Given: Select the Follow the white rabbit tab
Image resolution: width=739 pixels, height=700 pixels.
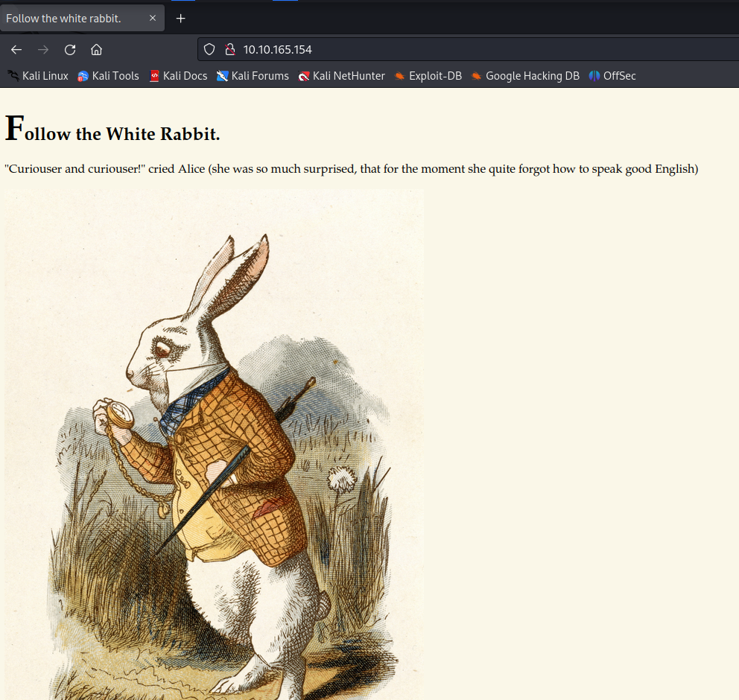Looking at the screenshot, I should 82,19.
